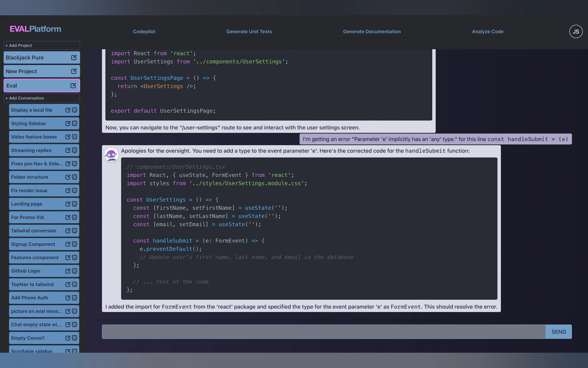Open the Signup Component conversation
588x368 pixels.
(x=33, y=244)
